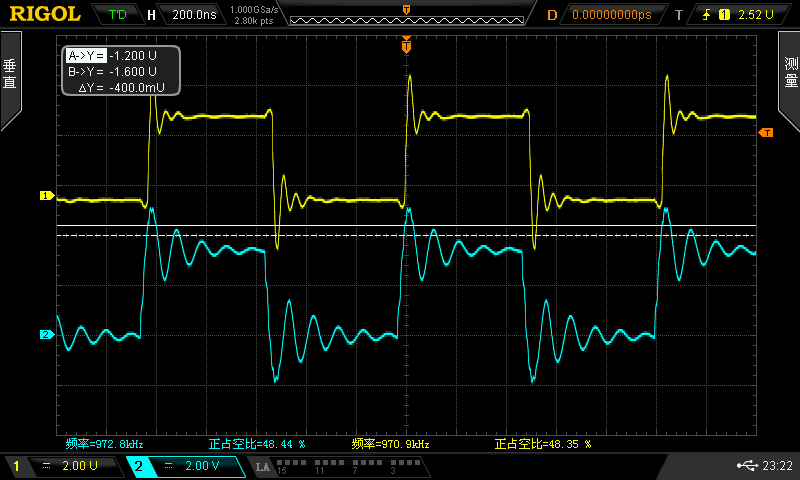Expand the right 测量 measure side panel

pyautogui.click(x=789, y=80)
